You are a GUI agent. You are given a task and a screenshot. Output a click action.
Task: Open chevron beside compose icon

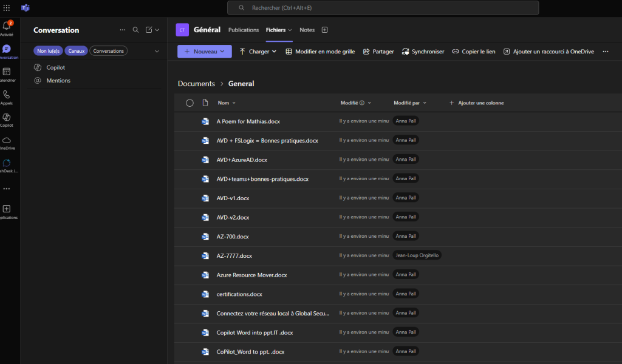click(157, 30)
